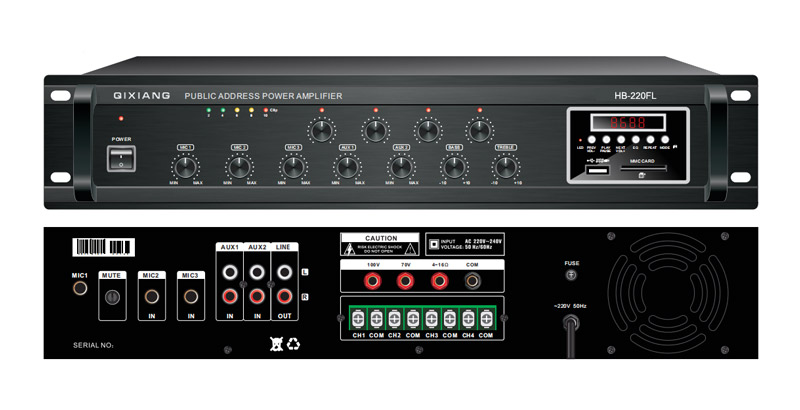Click the MODE button on the player

pyautogui.click(x=665, y=139)
